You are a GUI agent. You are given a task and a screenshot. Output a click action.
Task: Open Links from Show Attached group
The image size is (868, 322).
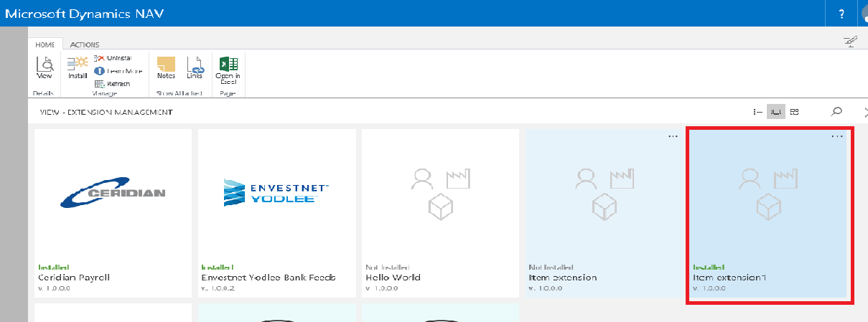[x=195, y=67]
